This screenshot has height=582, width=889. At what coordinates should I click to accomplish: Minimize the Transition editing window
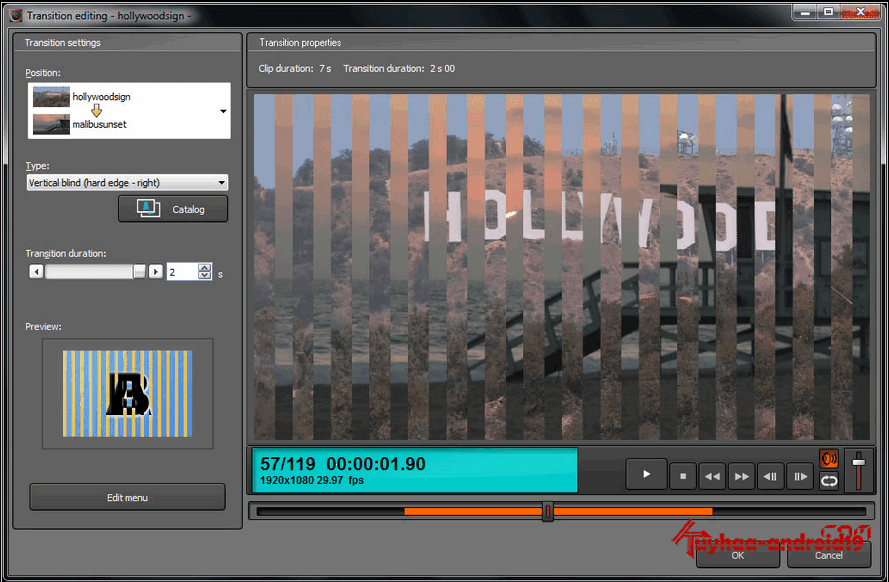(x=805, y=12)
